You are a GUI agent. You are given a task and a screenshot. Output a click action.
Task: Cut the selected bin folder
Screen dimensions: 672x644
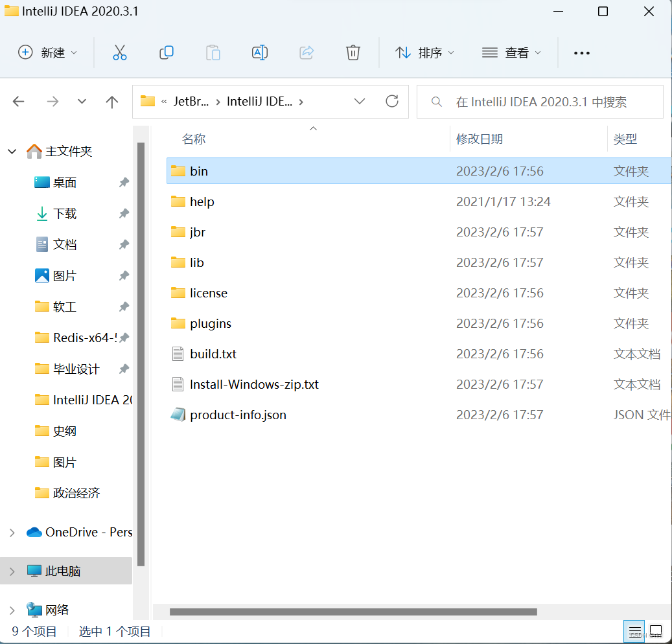tap(120, 52)
